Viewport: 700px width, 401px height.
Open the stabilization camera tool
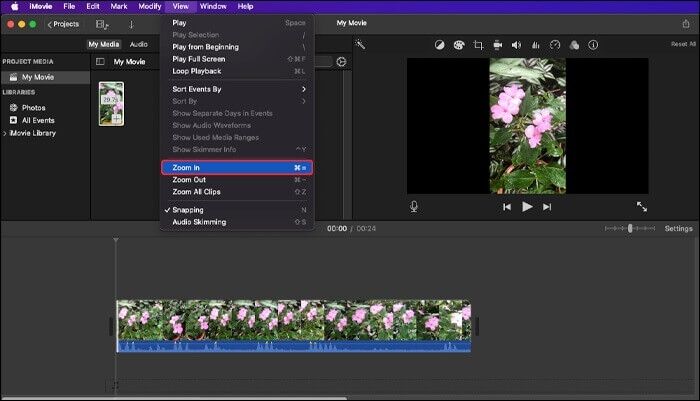(497, 45)
